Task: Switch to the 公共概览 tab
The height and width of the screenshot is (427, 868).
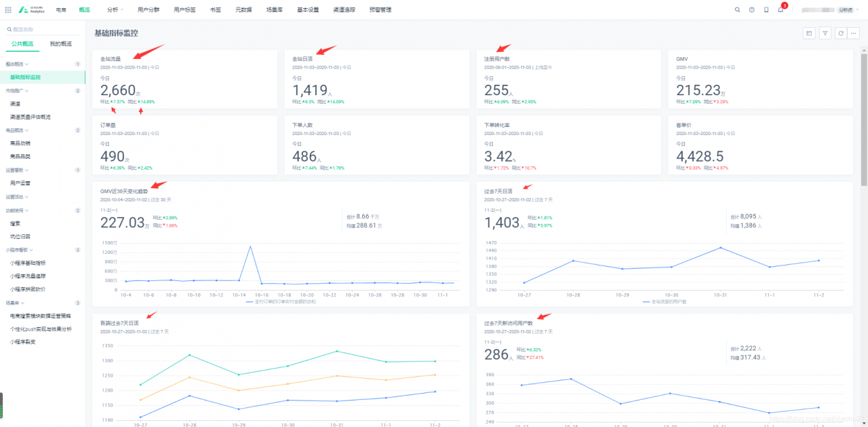Action: coord(22,43)
